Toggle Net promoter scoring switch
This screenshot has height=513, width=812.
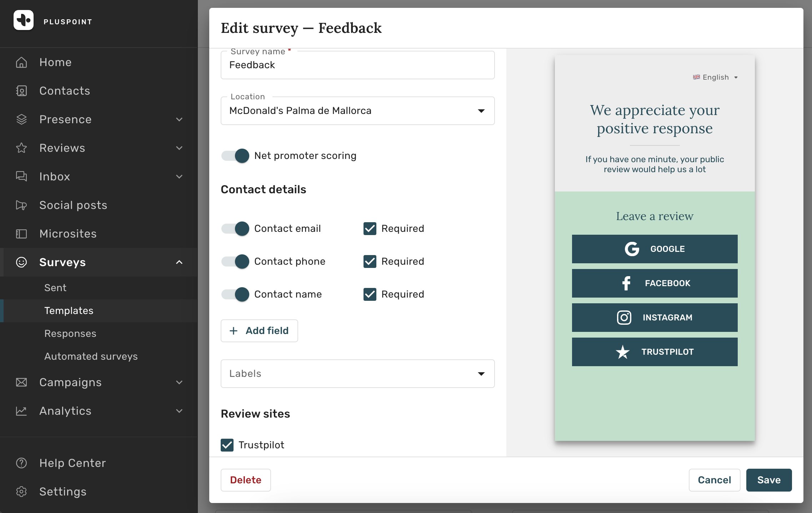[x=235, y=156]
